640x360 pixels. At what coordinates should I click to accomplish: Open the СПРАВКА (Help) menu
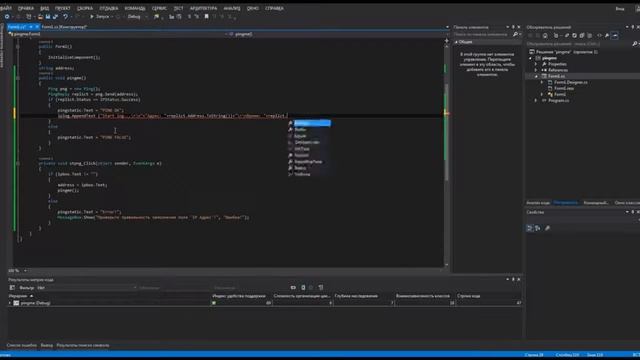(274, 8)
